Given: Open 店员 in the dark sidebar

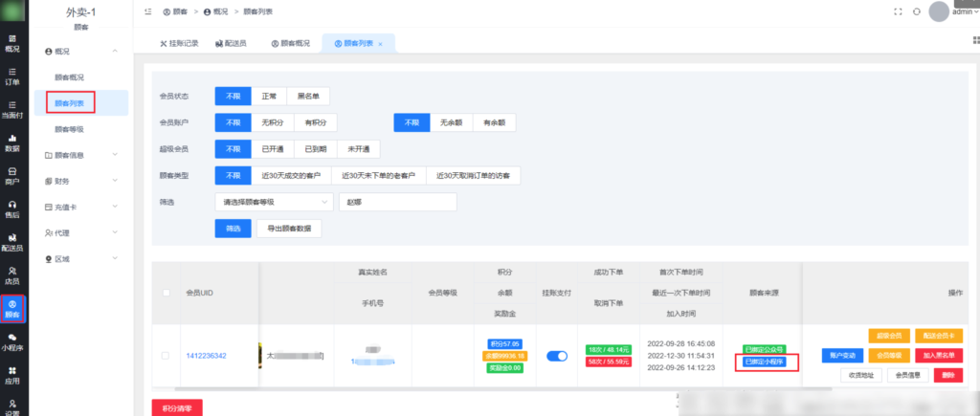Looking at the screenshot, I should 11,276.
